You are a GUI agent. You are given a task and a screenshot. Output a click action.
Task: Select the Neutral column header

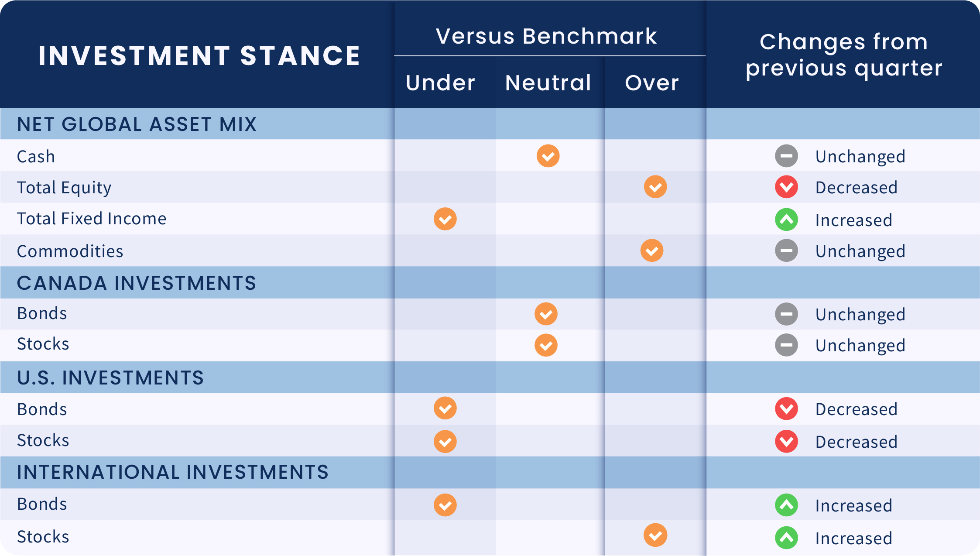548,83
